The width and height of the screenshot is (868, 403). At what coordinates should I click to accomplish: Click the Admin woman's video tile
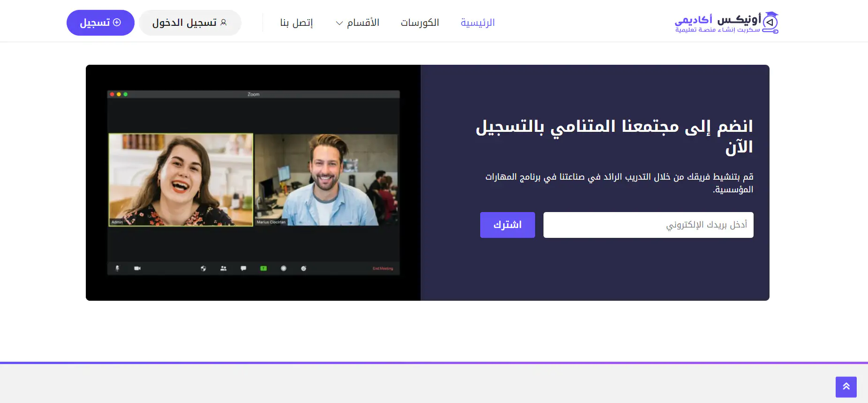(x=181, y=179)
